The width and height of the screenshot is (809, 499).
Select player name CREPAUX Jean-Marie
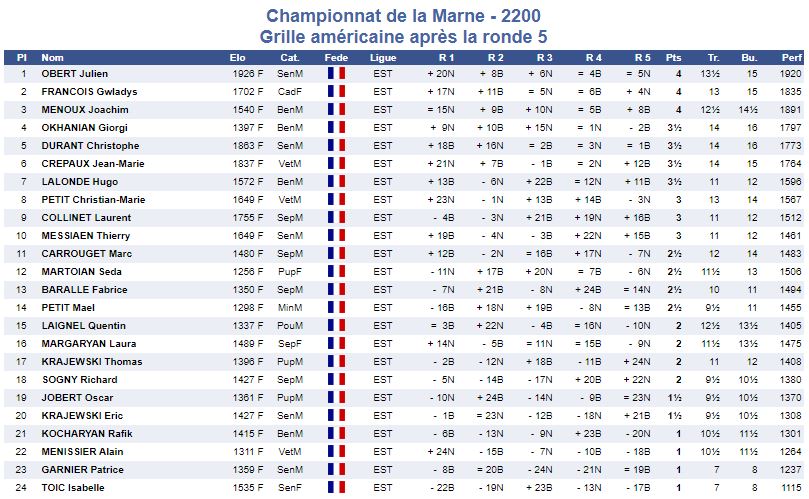point(93,164)
